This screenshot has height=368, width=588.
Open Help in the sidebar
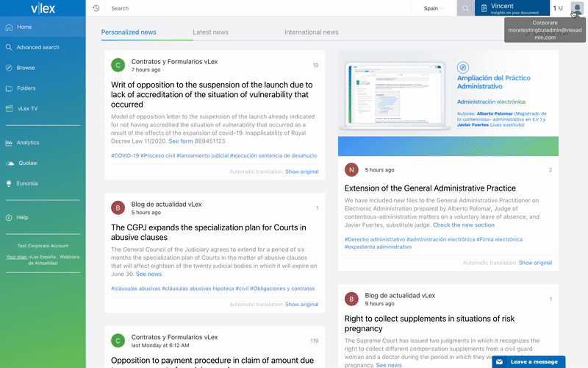43,217
